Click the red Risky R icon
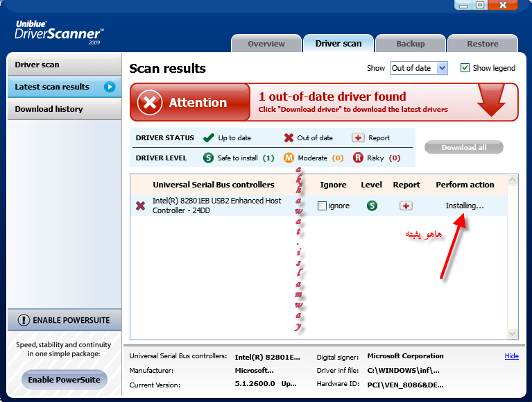The width and height of the screenshot is (532, 402). point(358,158)
